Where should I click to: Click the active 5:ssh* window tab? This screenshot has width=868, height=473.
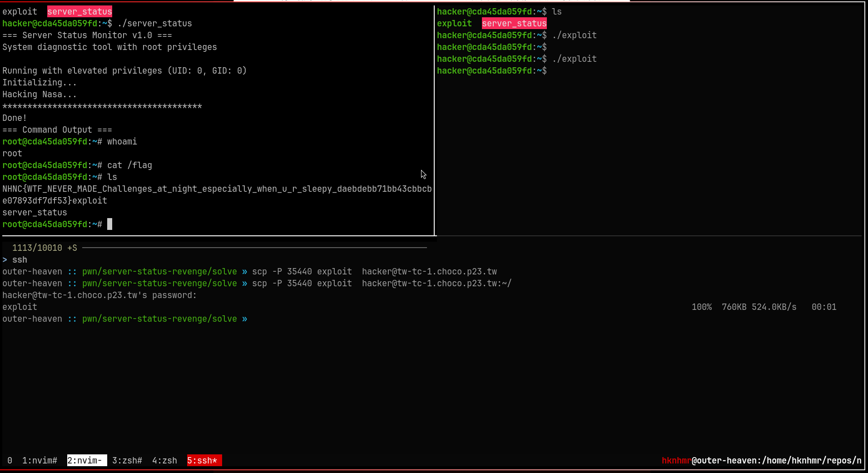pyautogui.click(x=204, y=460)
